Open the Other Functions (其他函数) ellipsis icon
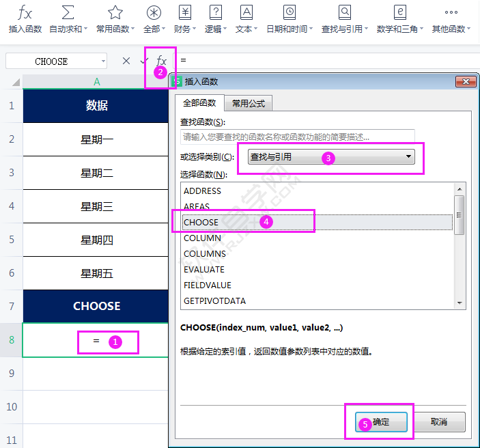Viewport: 480px width, 448px height. [451, 12]
